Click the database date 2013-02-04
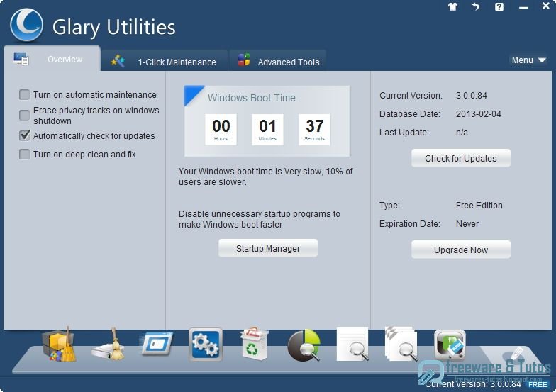 tap(478, 113)
